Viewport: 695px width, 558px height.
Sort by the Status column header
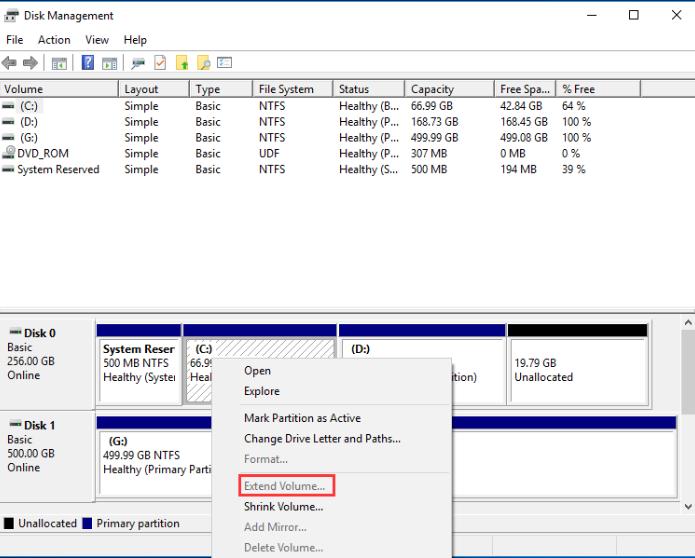[x=369, y=89]
